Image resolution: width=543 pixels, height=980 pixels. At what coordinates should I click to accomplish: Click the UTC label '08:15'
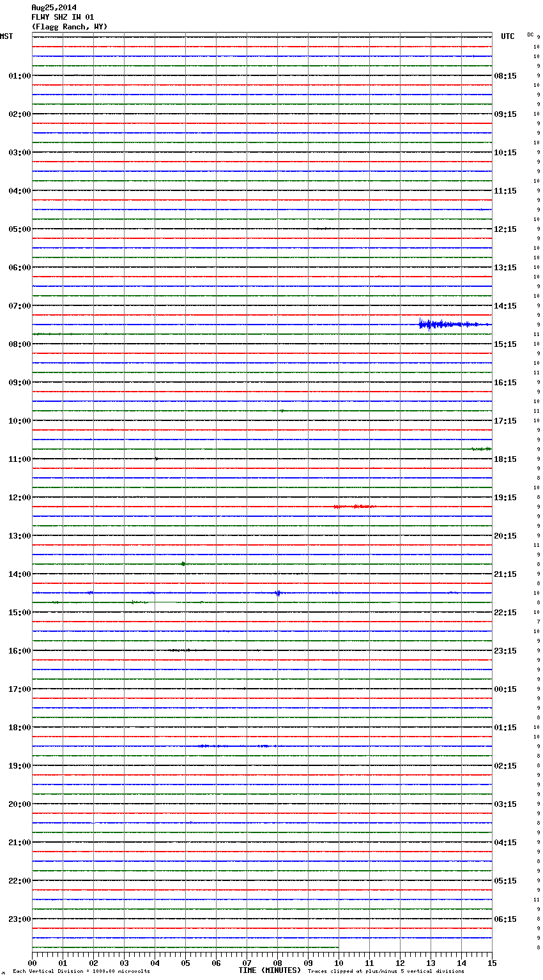click(x=505, y=76)
